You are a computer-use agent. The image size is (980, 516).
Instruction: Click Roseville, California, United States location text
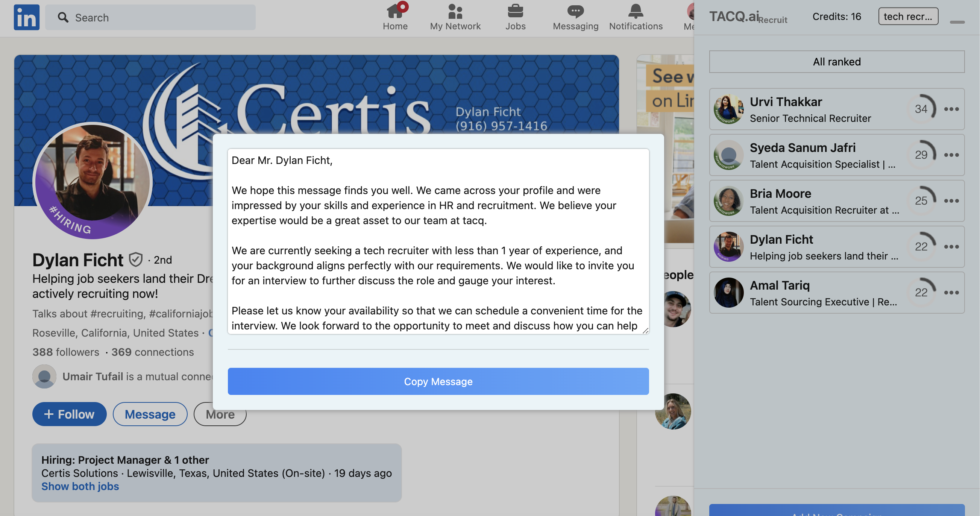tap(115, 333)
